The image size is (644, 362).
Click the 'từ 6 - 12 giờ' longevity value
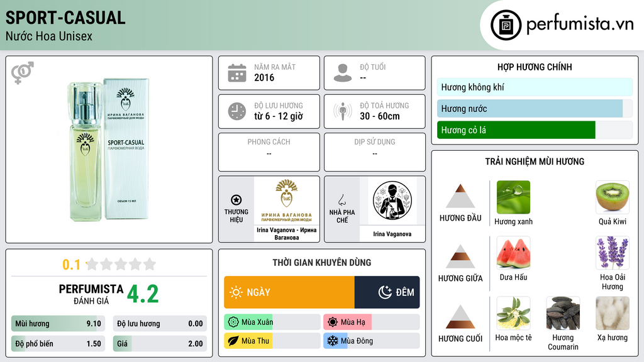[x=279, y=116]
